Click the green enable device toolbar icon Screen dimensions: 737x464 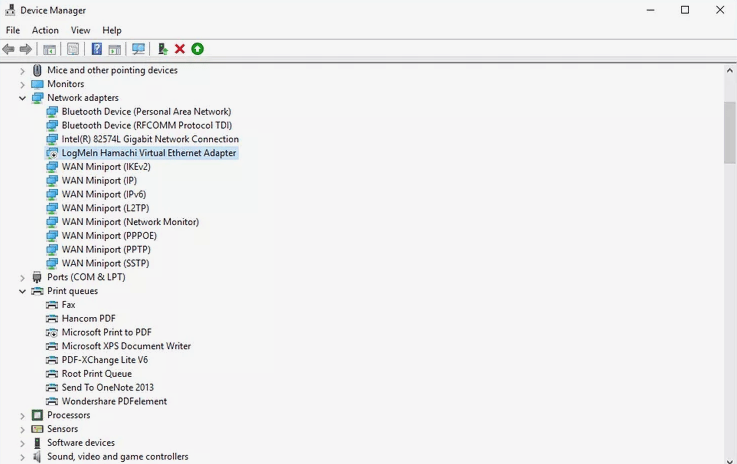[198, 49]
